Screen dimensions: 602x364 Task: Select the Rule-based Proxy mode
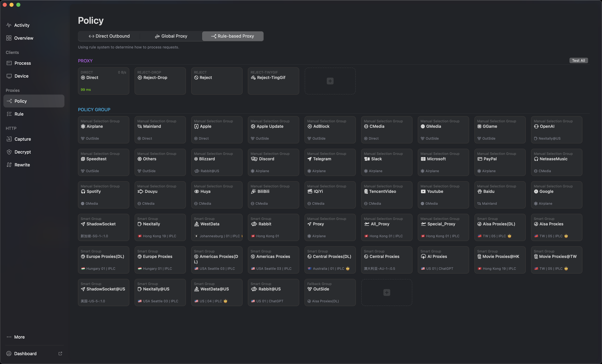233,36
